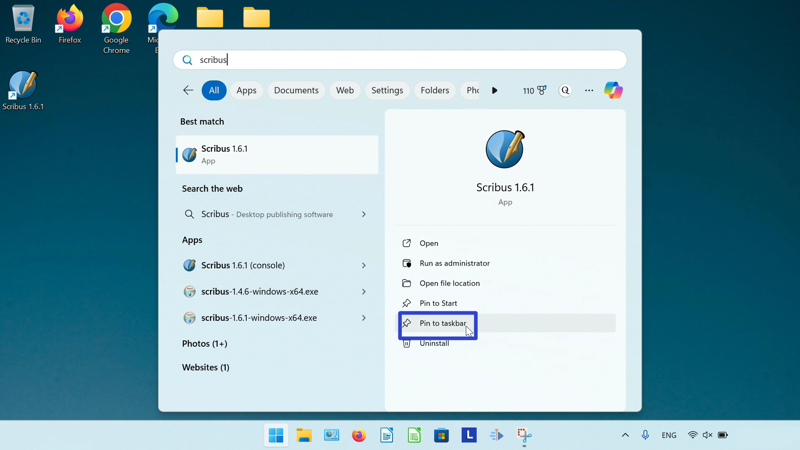Open File Explorer from the taskbar

[304, 435]
